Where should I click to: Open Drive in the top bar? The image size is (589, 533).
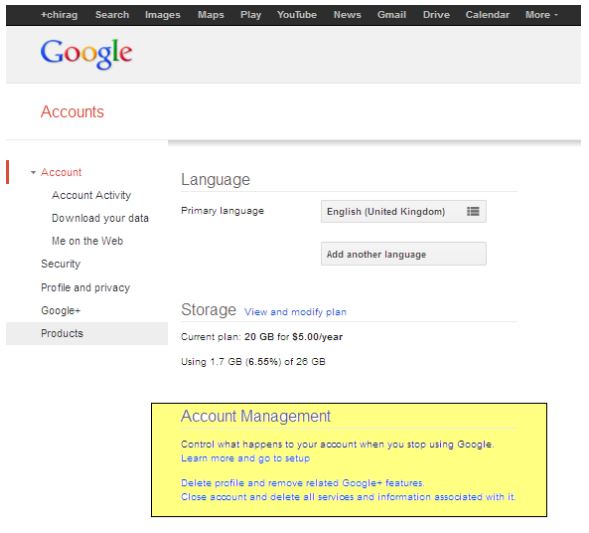click(x=436, y=15)
